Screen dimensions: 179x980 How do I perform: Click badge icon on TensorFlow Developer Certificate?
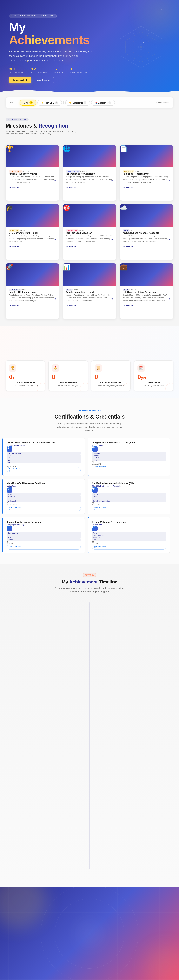click(x=10, y=528)
